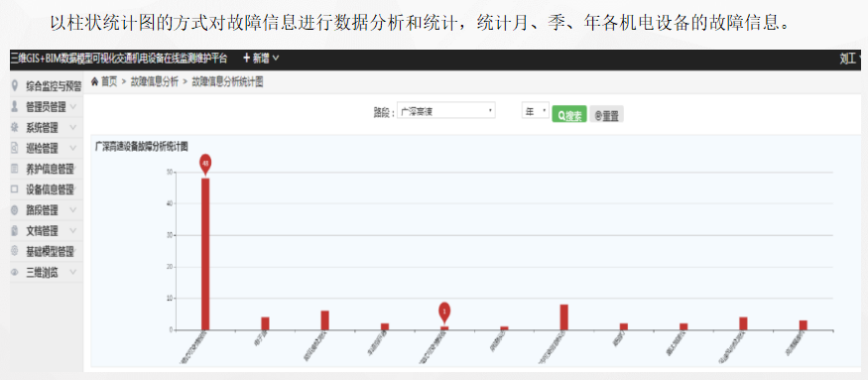Click the file icon beside 文档管理
The height and width of the screenshot is (380, 868).
15,230
